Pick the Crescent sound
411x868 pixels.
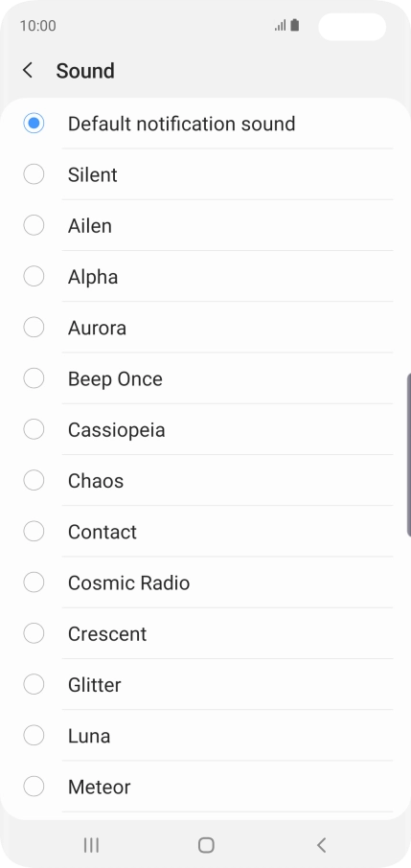click(x=205, y=634)
